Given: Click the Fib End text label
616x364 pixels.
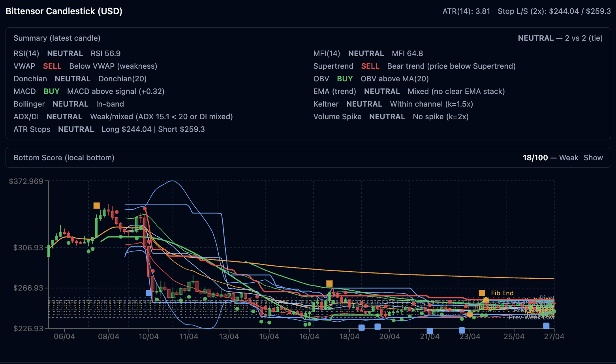Looking at the screenshot, I should click(x=502, y=293).
